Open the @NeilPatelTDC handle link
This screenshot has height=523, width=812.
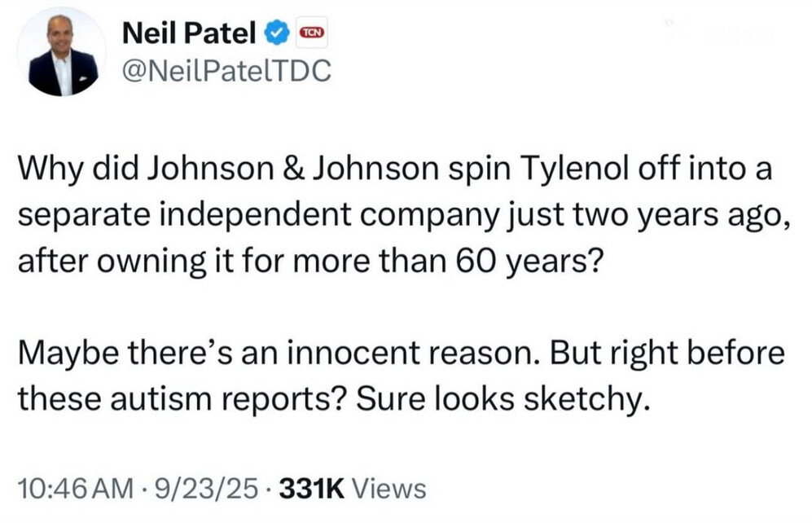click(226, 72)
